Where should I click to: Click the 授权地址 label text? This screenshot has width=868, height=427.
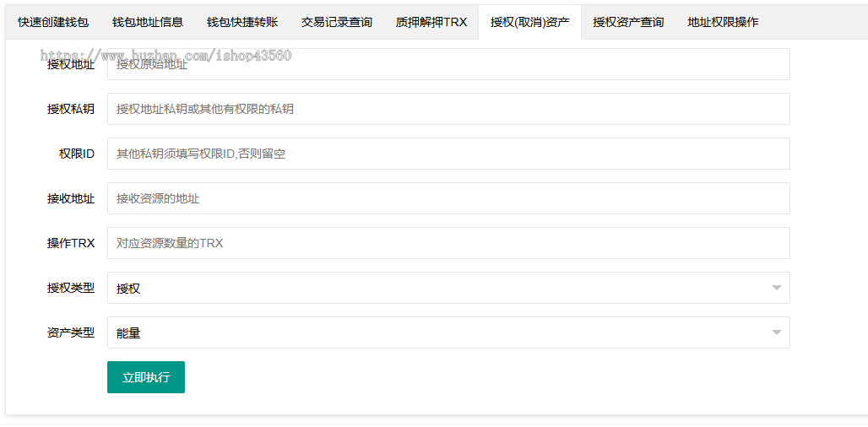(71, 65)
